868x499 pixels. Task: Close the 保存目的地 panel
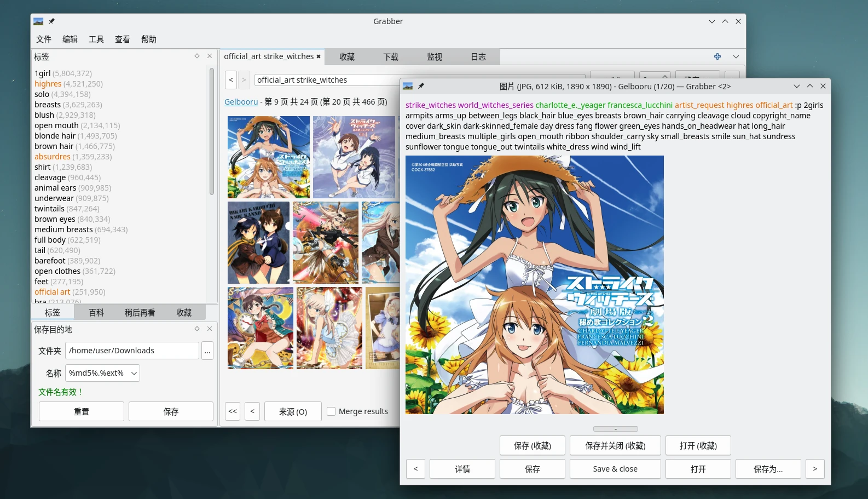point(210,329)
